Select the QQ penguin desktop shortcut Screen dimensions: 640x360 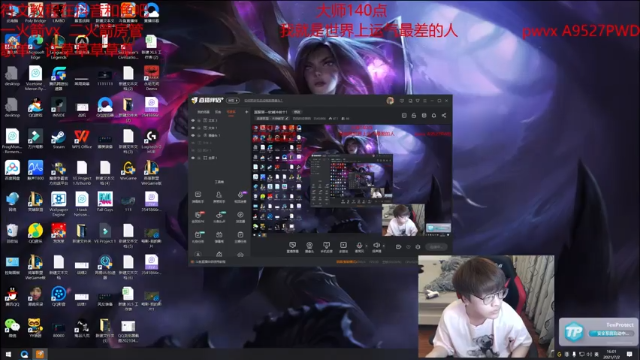click(12, 296)
